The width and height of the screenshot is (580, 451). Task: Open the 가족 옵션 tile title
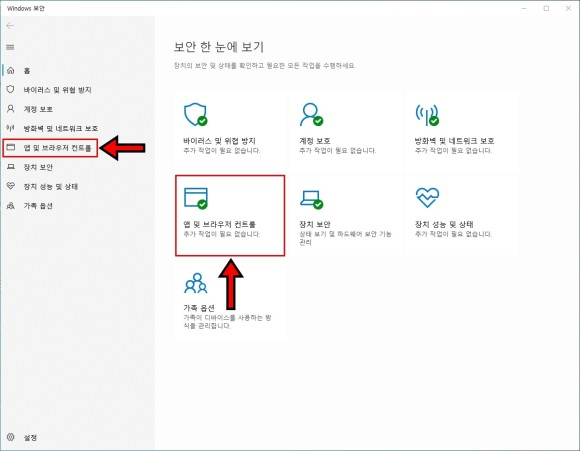click(x=199, y=308)
